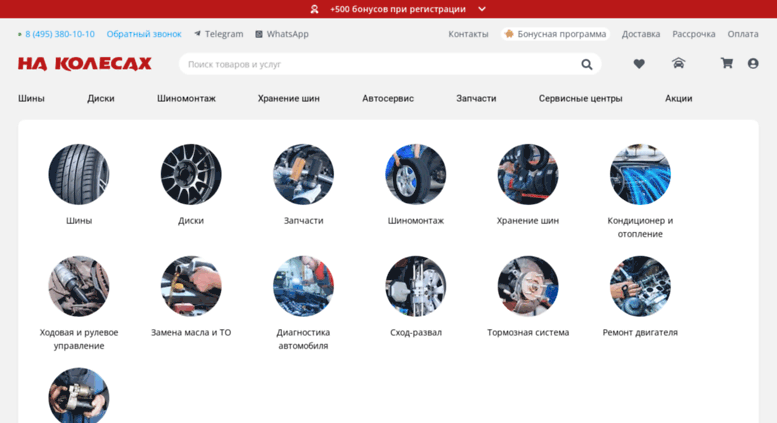Call phone number 8 (495) 380-10-10

(x=60, y=34)
